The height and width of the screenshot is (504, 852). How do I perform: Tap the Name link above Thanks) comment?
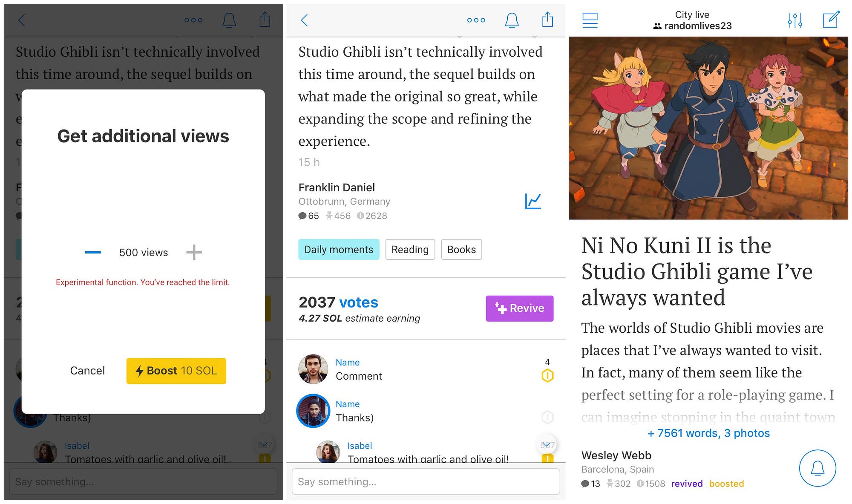[x=348, y=404]
